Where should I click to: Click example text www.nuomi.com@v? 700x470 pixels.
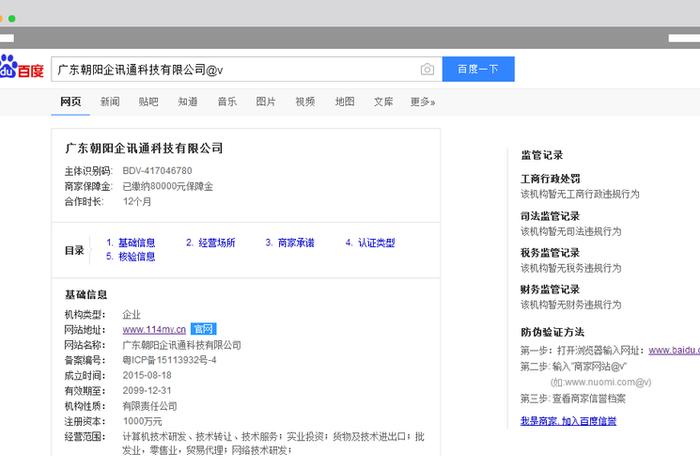click(x=601, y=382)
